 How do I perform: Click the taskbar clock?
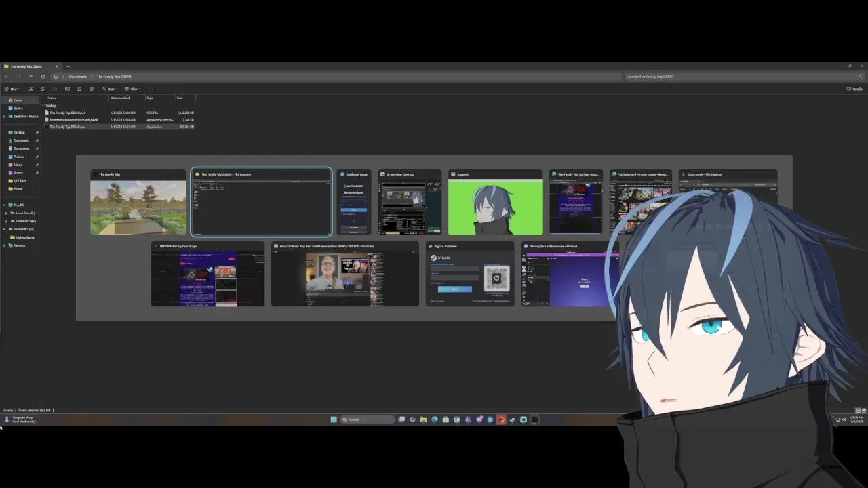tap(857, 420)
